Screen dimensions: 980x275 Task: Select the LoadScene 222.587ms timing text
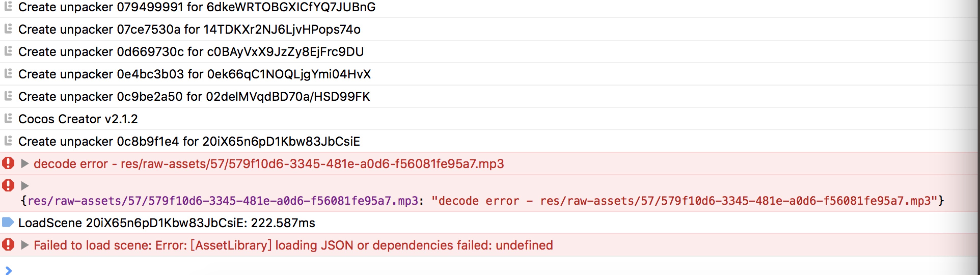point(167,223)
